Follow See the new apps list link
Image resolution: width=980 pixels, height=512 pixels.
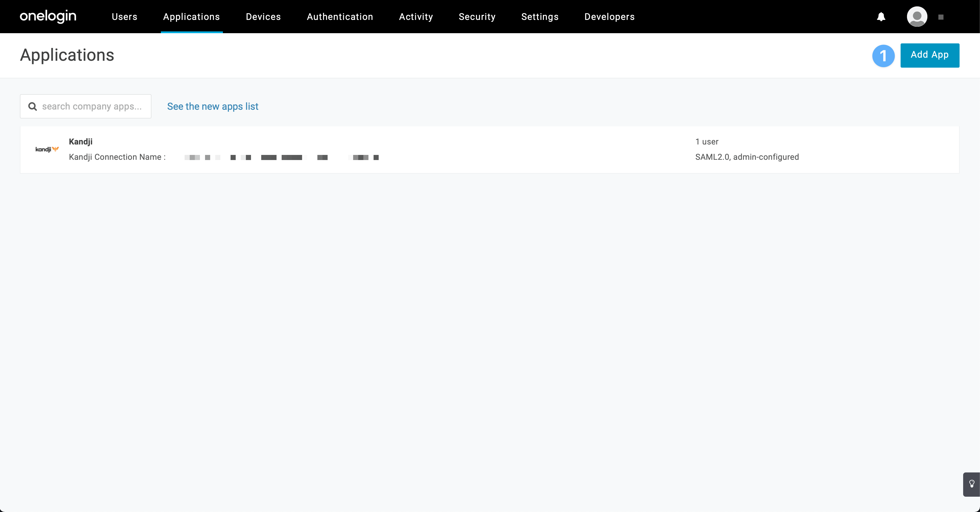tap(213, 106)
